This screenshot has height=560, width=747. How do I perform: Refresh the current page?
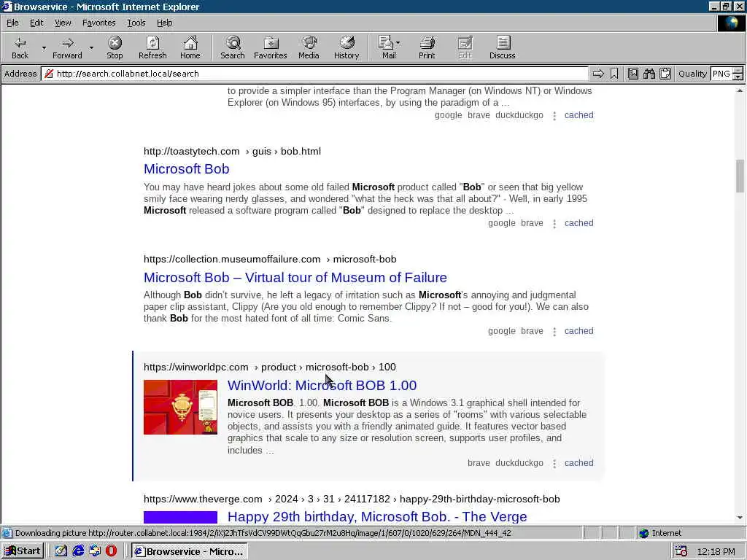pyautogui.click(x=152, y=47)
